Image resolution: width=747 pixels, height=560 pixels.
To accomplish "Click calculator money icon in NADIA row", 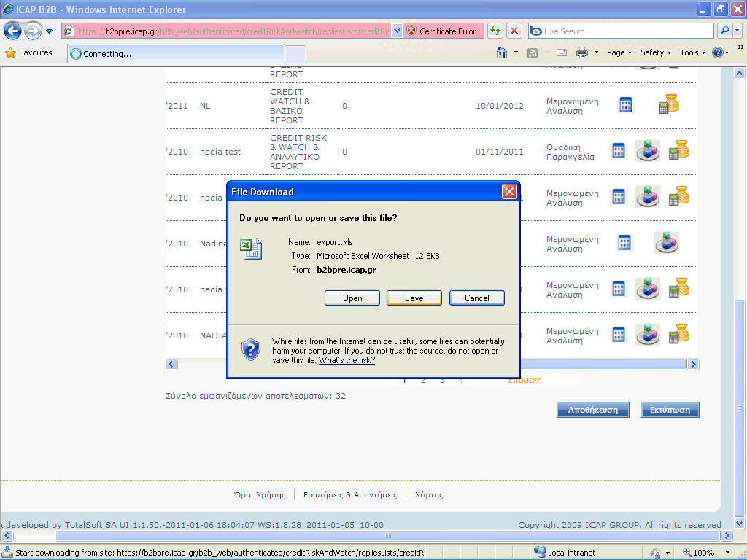I will coord(679,333).
